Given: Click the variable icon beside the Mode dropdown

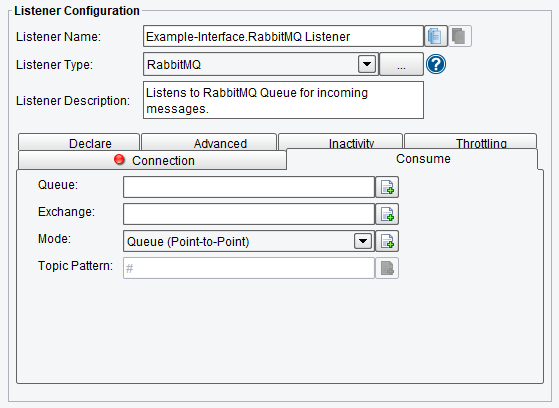Looking at the screenshot, I should tap(387, 241).
